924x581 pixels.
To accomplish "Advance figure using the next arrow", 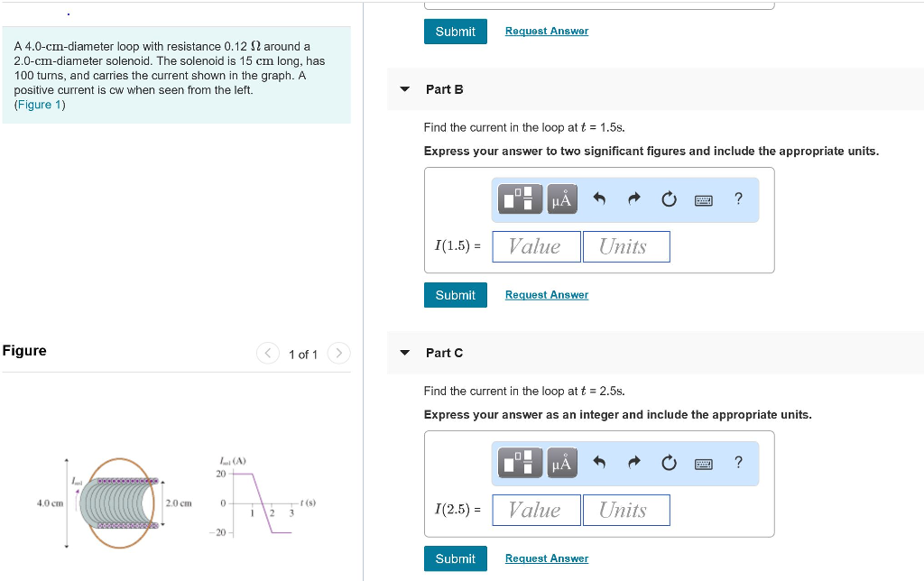I will tap(337, 353).
